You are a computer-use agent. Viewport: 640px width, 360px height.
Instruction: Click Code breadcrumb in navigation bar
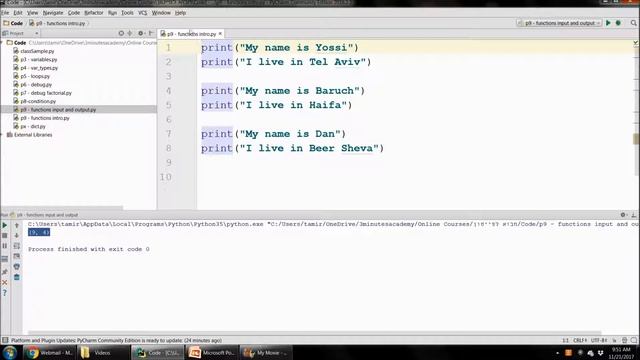(13, 23)
